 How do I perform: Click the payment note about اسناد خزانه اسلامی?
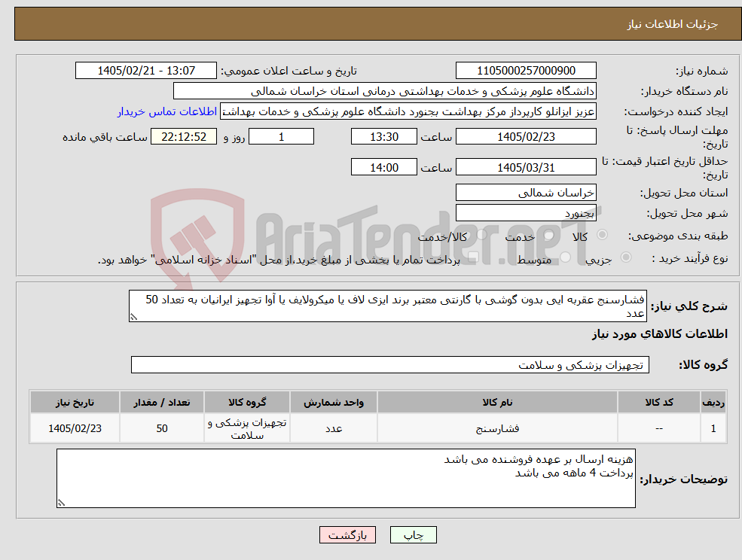pos(279,260)
